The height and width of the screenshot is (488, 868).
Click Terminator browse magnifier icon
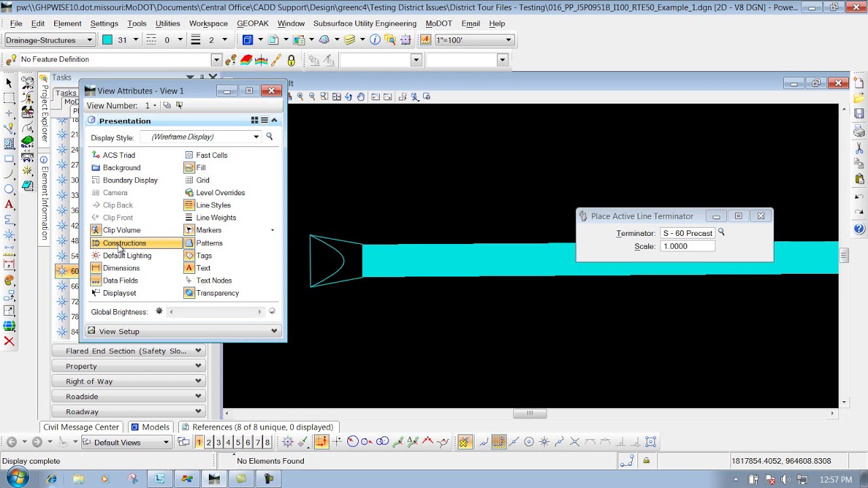(722, 232)
